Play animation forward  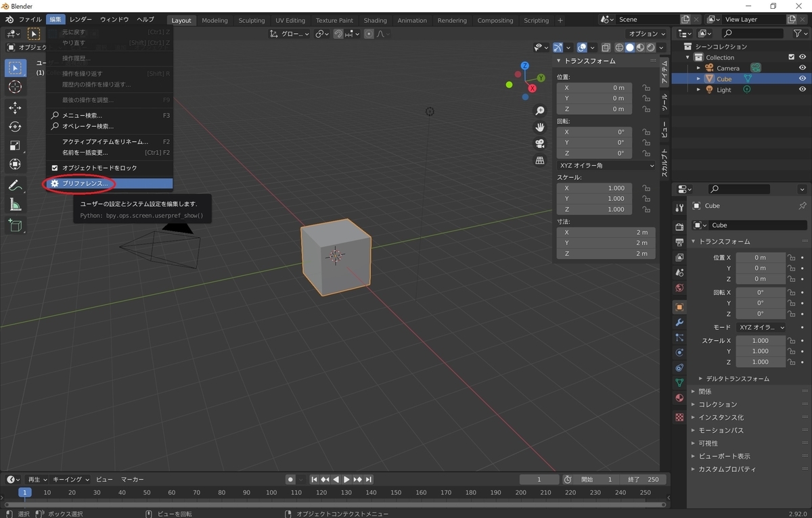click(346, 479)
